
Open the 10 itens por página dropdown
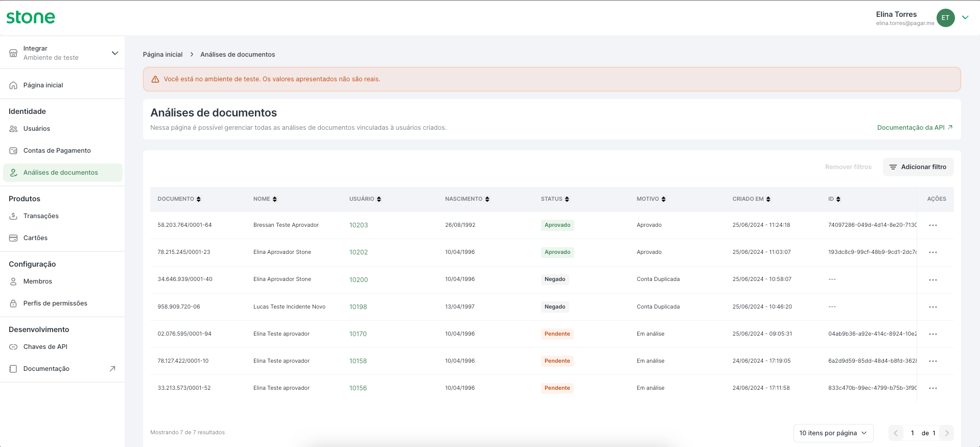pos(833,433)
